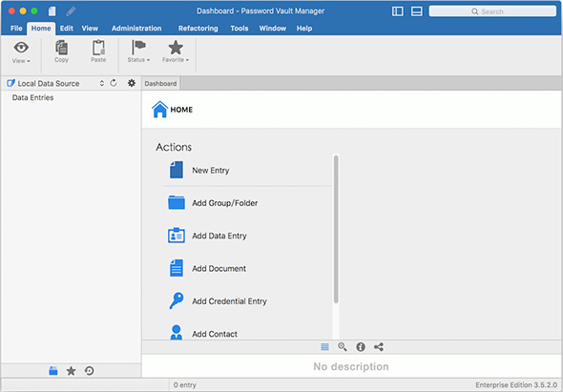Open the Administration ribbon tab

coord(136,29)
